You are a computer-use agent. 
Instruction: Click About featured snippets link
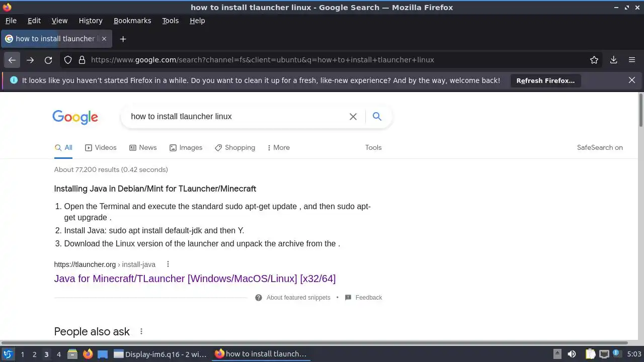coord(298,298)
